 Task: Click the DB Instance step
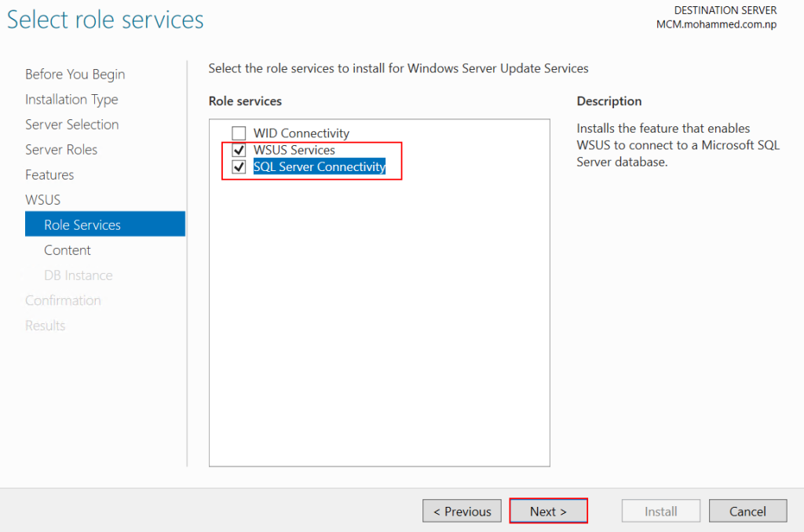click(78, 275)
